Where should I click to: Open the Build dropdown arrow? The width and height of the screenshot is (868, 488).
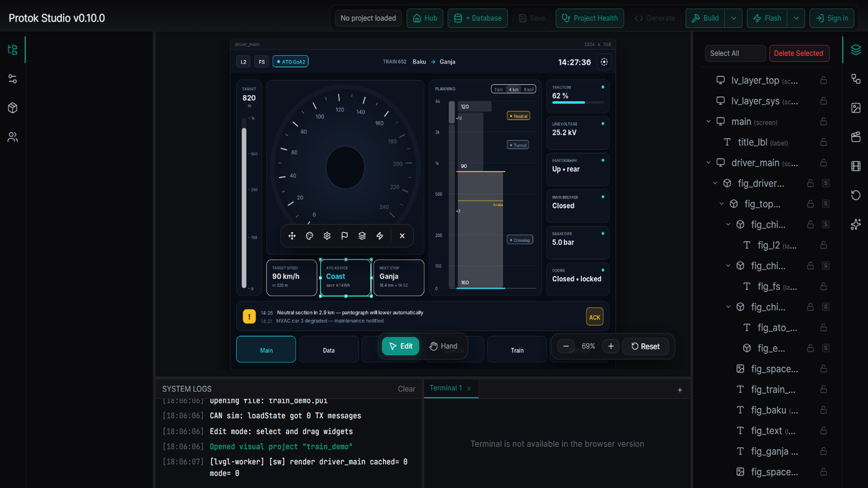[x=734, y=18]
